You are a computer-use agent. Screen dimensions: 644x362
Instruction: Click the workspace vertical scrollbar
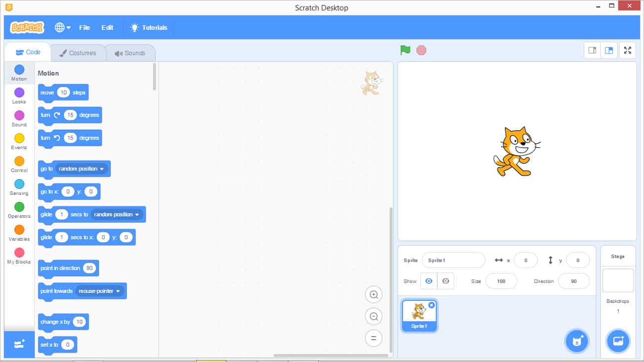pos(391,279)
